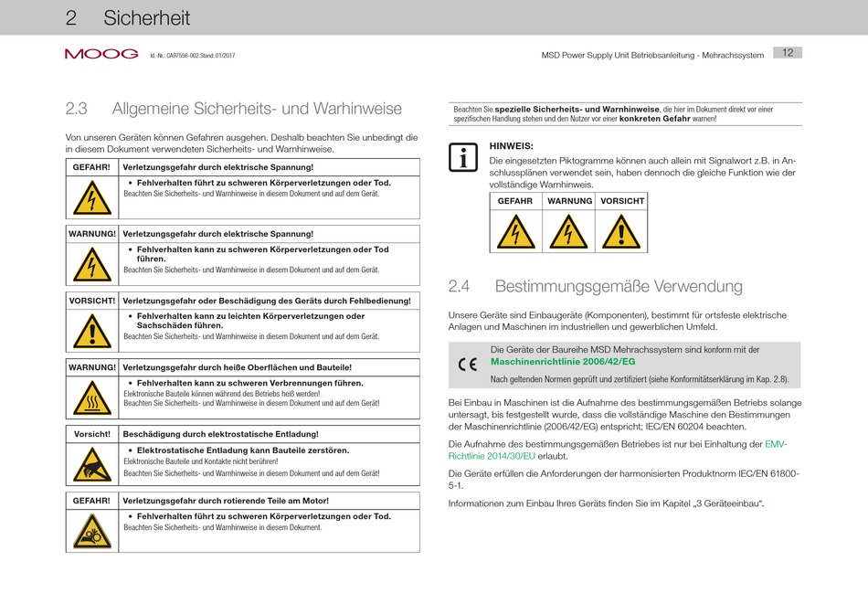Screen dimensions: 868x614
Task: Click the 'GEFAHR!' cell of the first warning table
Action: click(92, 167)
